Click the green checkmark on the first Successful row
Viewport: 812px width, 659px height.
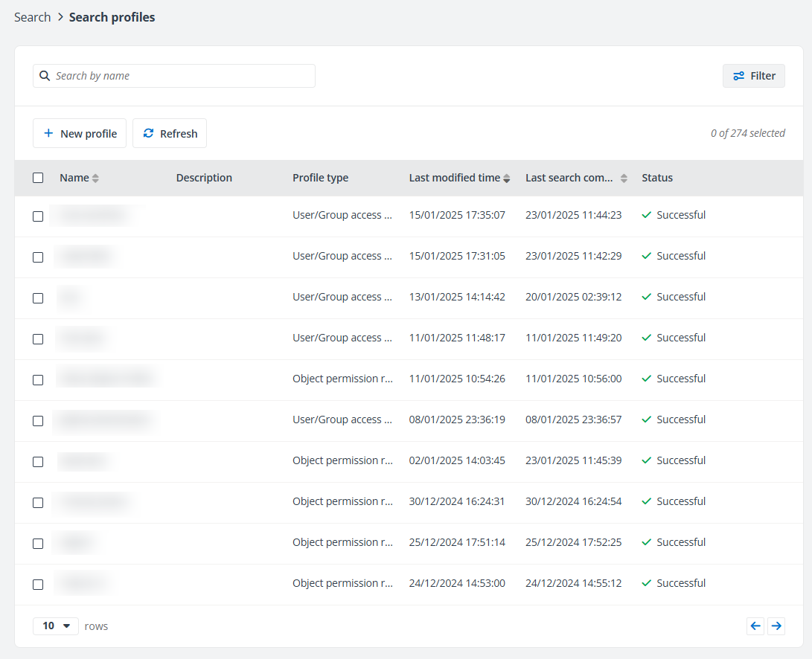(x=645, y=214)
